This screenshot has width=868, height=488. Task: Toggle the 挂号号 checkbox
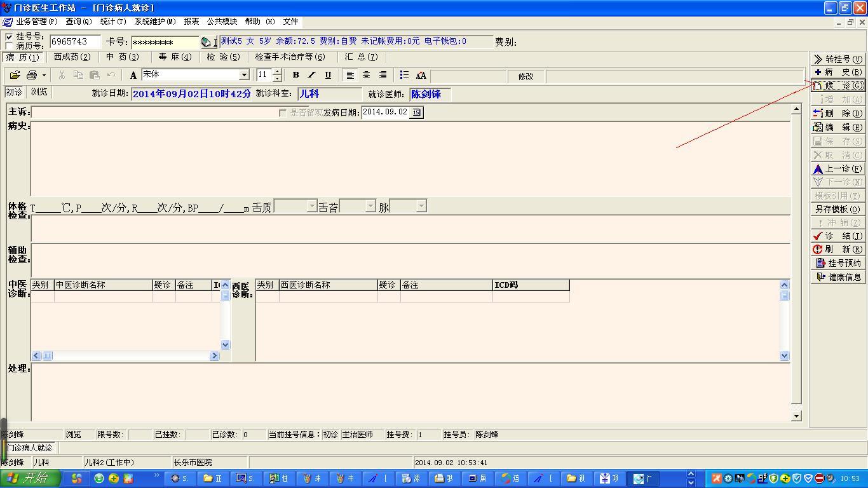[9, 37]
